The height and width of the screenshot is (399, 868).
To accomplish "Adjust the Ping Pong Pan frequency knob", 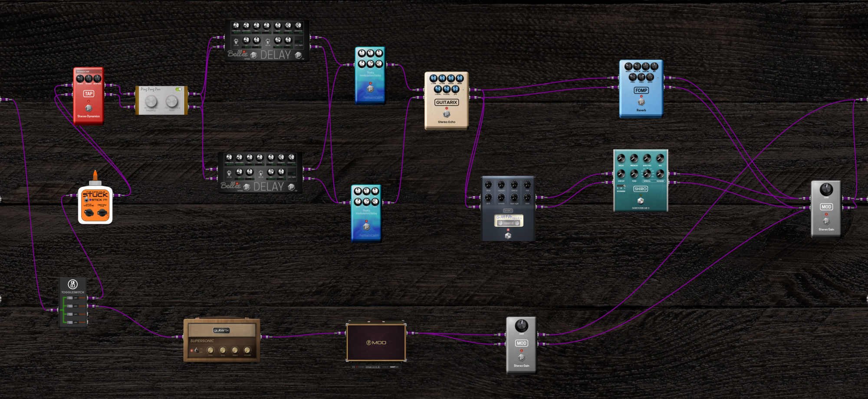I will pos(151,101).
